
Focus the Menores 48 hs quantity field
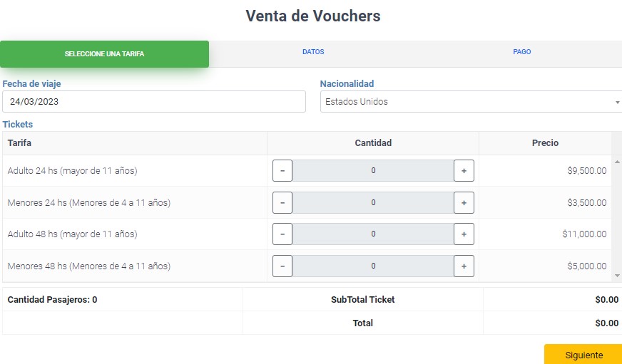373,266
